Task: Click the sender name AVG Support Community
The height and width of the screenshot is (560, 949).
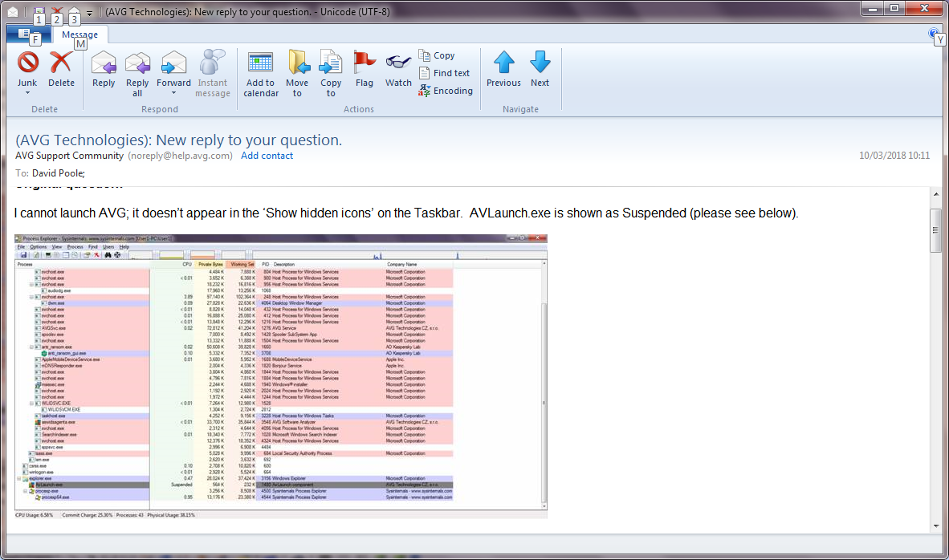Action: [70, 156]
